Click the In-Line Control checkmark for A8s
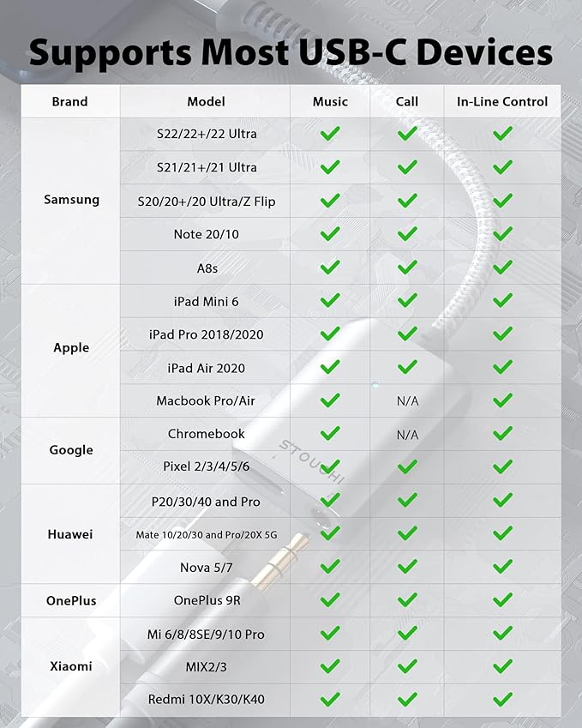This screenshot has width=582, height=728. tap(502, 267)
